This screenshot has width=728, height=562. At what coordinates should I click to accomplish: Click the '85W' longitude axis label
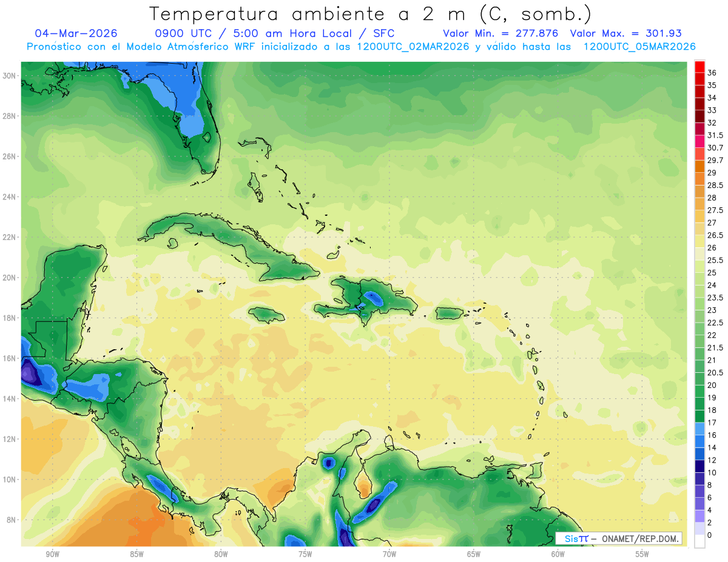[x=136, y=554]
